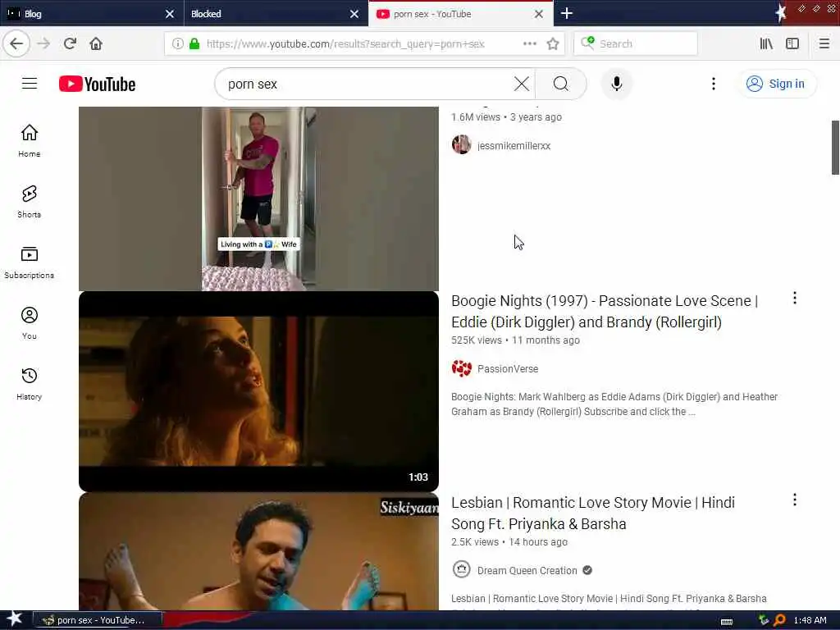Open the taskbar start star icon

click(x=14, y=619)
